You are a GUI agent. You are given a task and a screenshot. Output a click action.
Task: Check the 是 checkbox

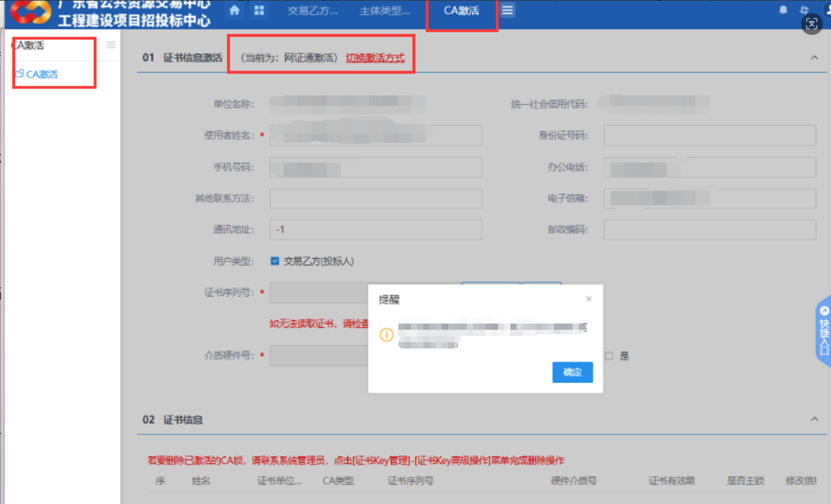(609, 356)
